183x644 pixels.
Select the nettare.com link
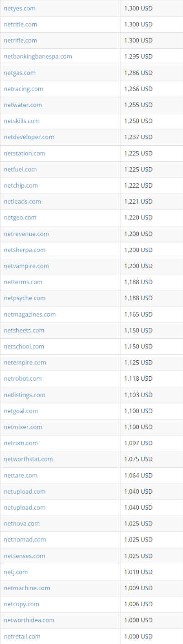point(21,475)
